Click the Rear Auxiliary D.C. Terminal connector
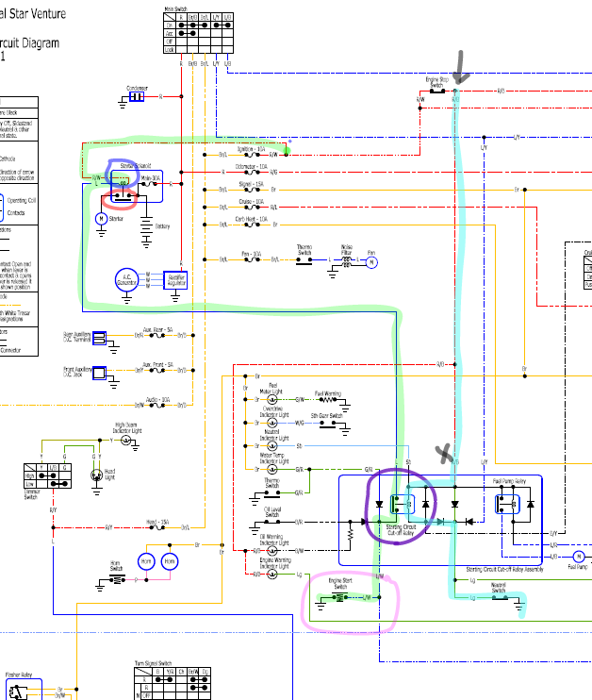This screenshot has width=592, height=700. pos(99,338)
